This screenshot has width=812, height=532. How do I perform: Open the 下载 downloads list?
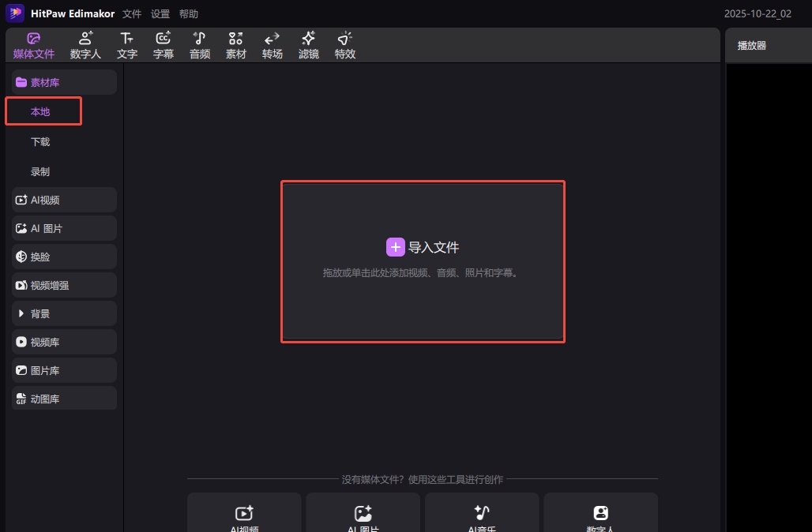pyautogui.click(x=40, y=142)
